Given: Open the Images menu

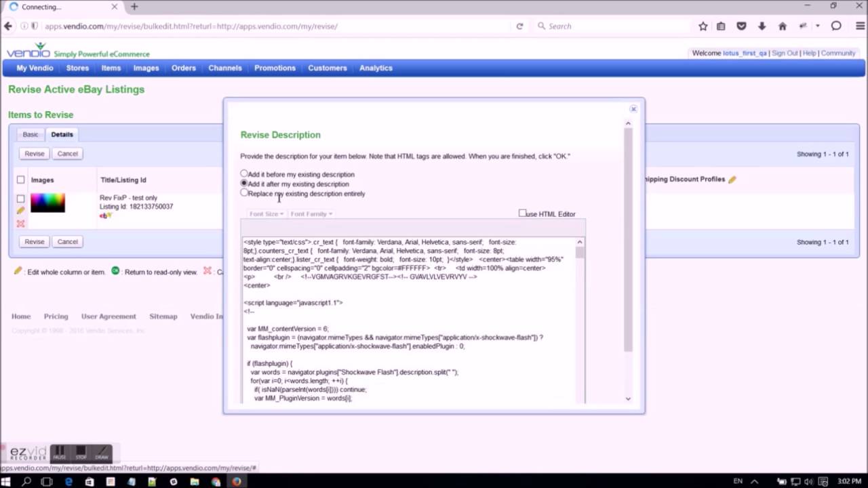Looking at the screenshot, I should tap(146, 68).
